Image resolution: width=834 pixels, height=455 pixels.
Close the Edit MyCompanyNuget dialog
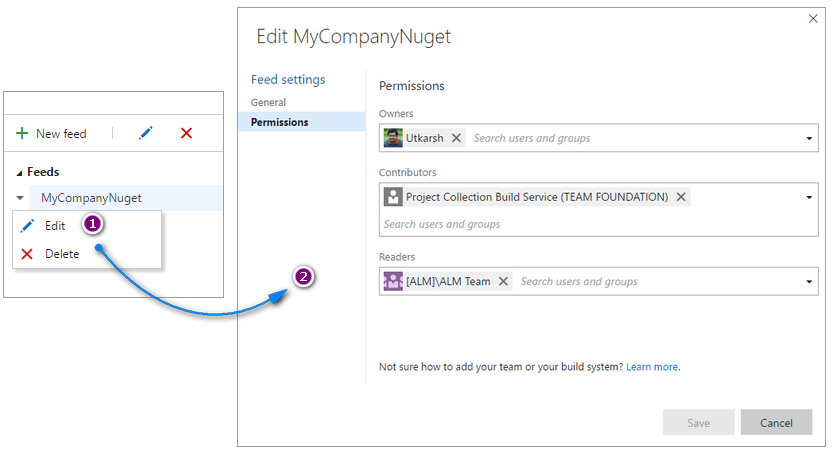[812, 19]
